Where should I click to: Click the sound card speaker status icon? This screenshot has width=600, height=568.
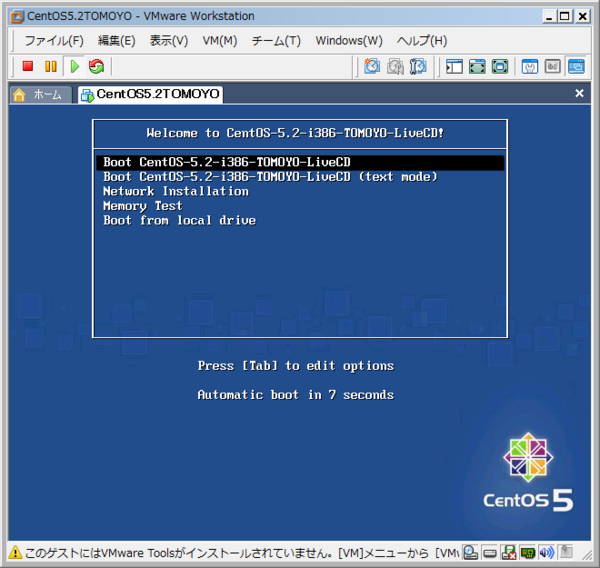pyautogui.click(x=547, y=552)
